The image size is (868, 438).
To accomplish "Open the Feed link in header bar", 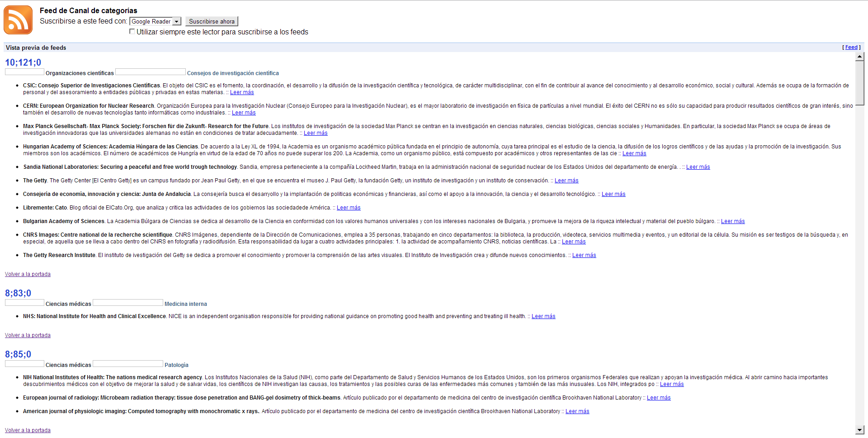I will tap(851, 47).
